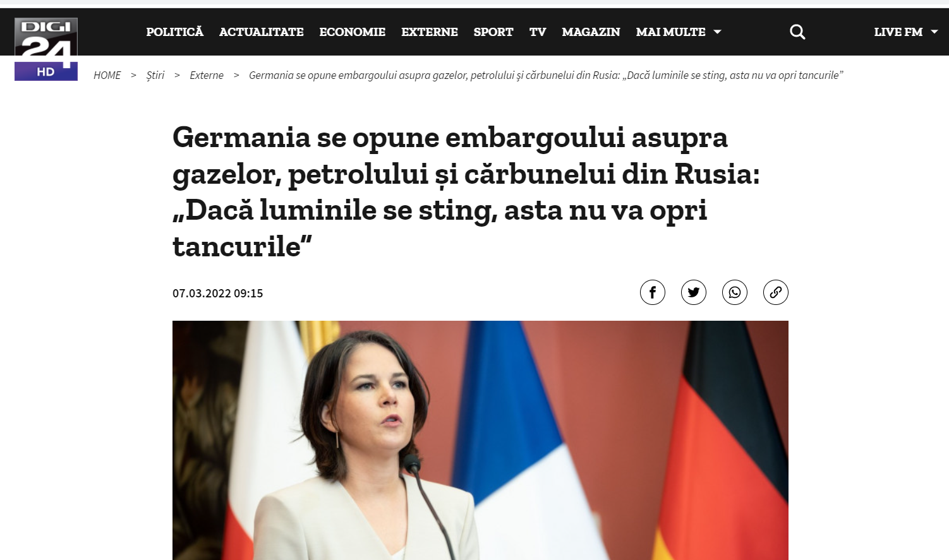Share article on Facebook
This screenshot has height=560, width=949.
point(653,292)
